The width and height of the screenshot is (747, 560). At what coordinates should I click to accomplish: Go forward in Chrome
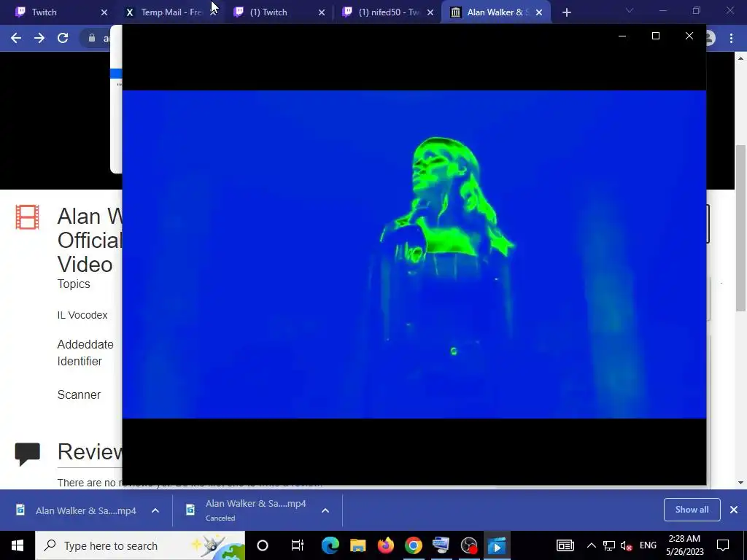[39, 38]
